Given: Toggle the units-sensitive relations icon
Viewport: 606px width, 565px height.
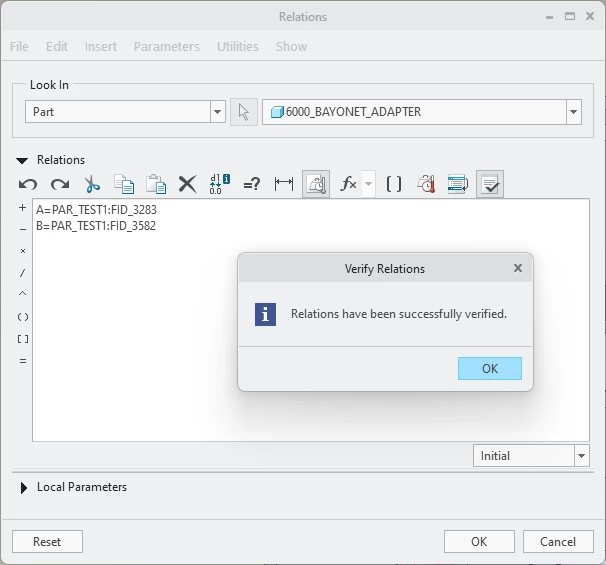Looking at the screenshot, I should tap(316, 184).
